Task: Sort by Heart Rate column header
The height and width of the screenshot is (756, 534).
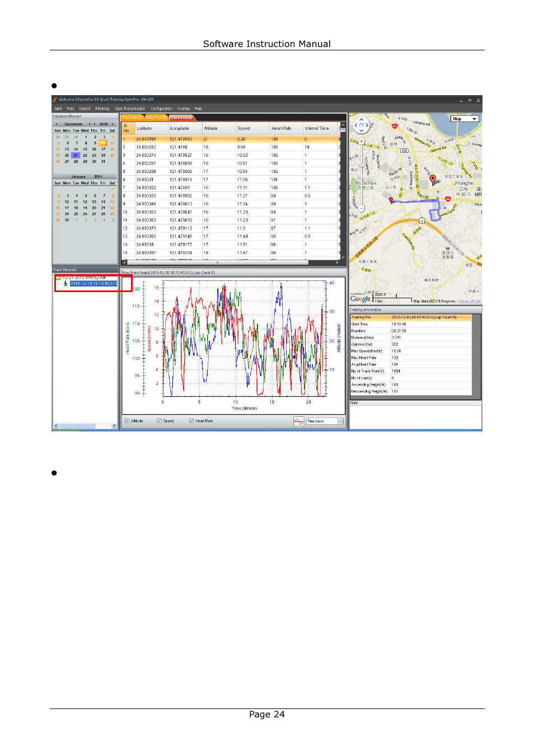Action: point(286,128)
